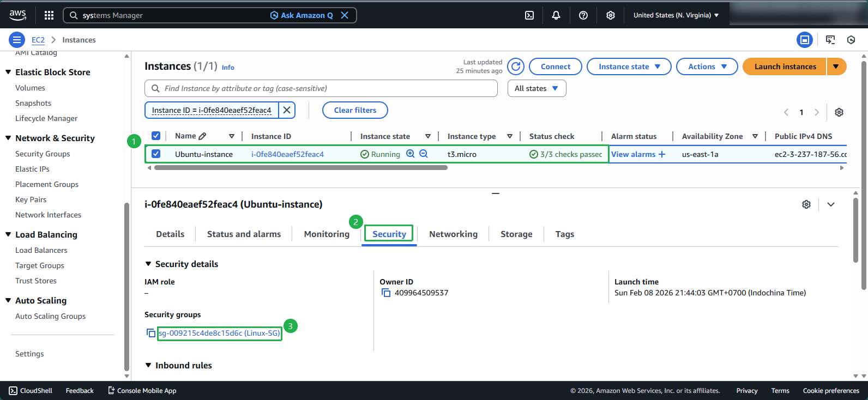Open the notifications bell
This screenshot has height=400, width=868.
coord(556,15)
